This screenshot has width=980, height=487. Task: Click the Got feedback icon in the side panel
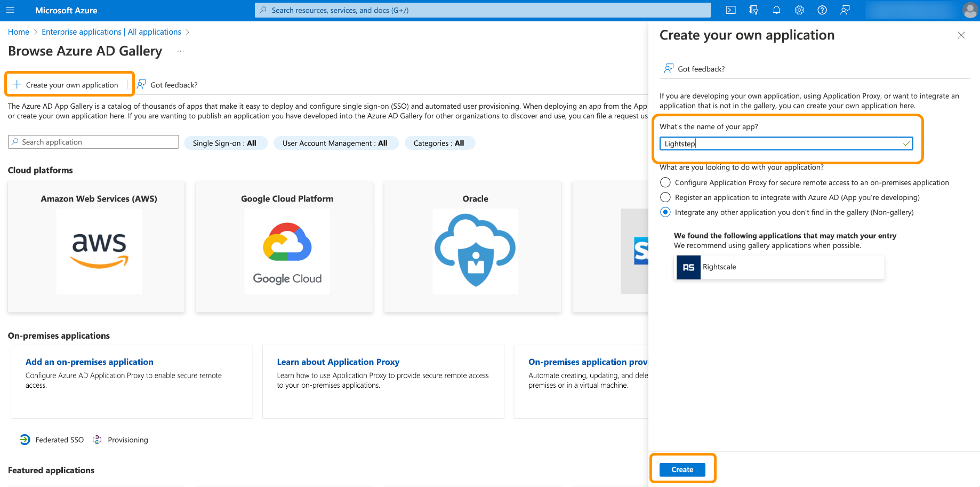(669, 68)
